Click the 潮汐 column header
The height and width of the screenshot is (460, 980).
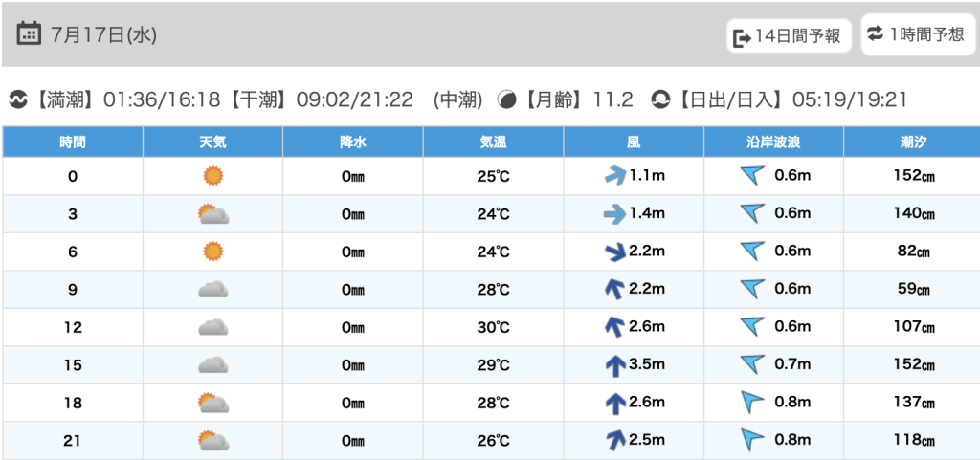point(913,142)
